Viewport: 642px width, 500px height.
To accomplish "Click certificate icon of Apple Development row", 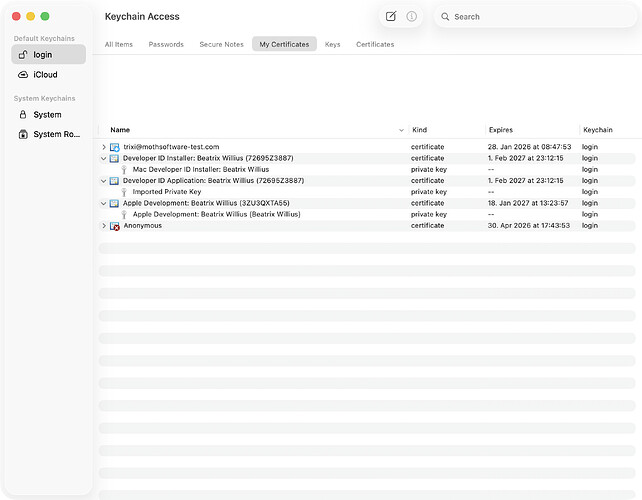I will [114, 203].
